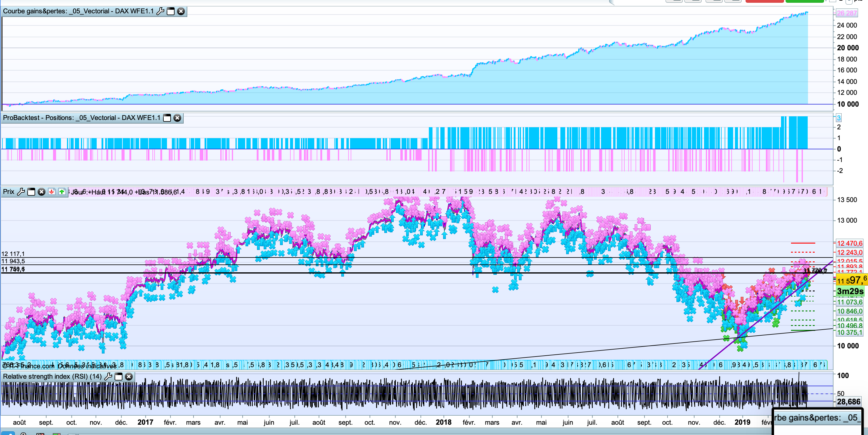Image resolution: width=868 pixels, height=435 pixels.
Task: Close the Courbe gains&pertes panel
Action: 181,11
